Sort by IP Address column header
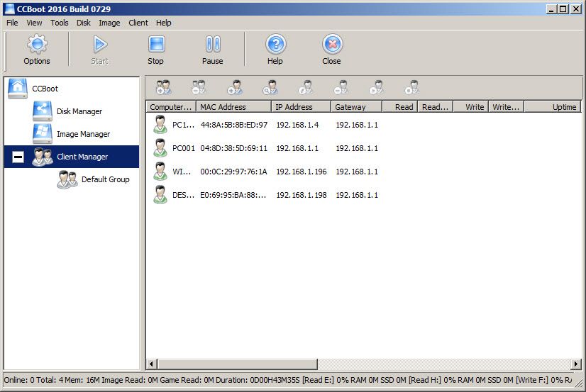 coord(301,107)
